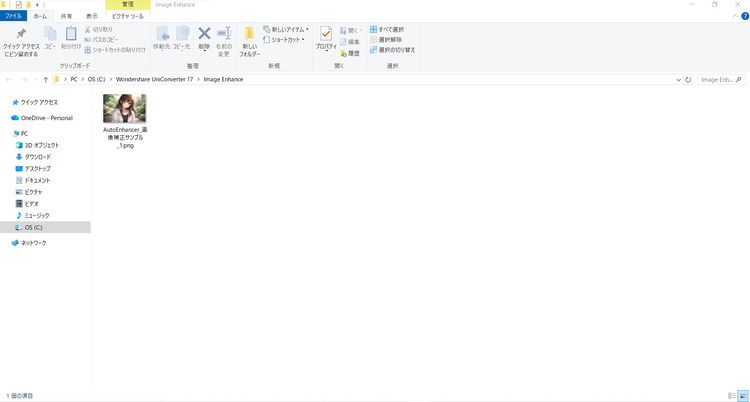Go up one folder level
The height and width of the screenshot is (402, 750).
point(45,80)
